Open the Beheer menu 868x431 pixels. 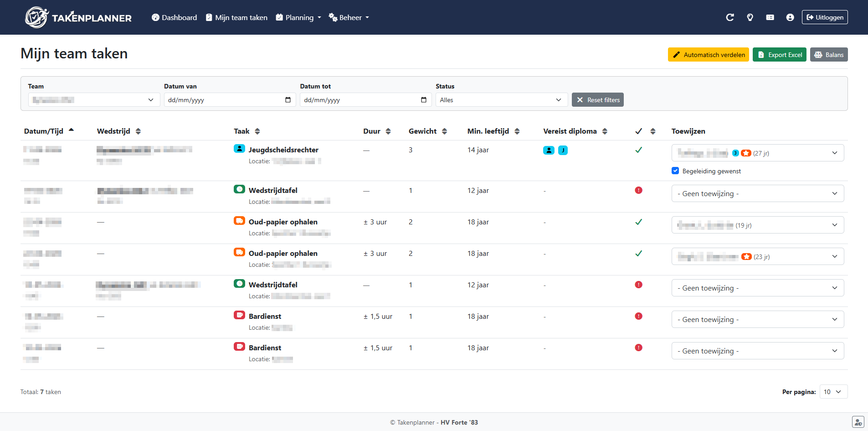coord(349,17)
